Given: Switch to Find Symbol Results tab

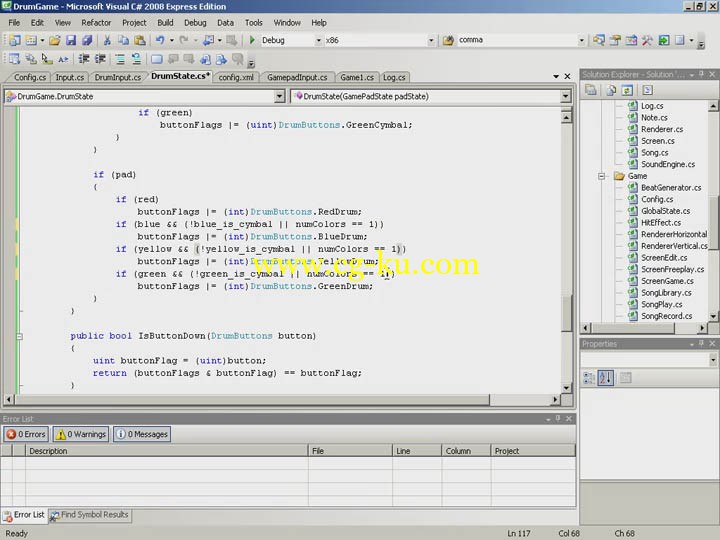Looking at the screenshot, I should coord(90,515).
